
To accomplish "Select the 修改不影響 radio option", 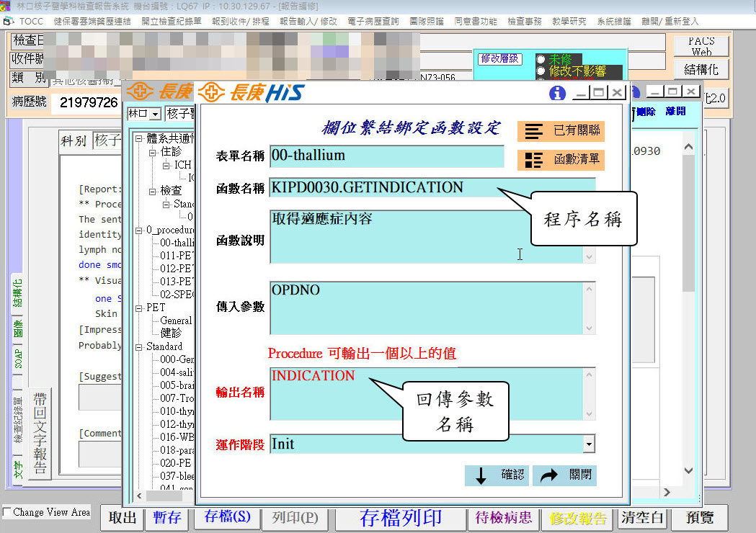I will (x=541, y=71).
